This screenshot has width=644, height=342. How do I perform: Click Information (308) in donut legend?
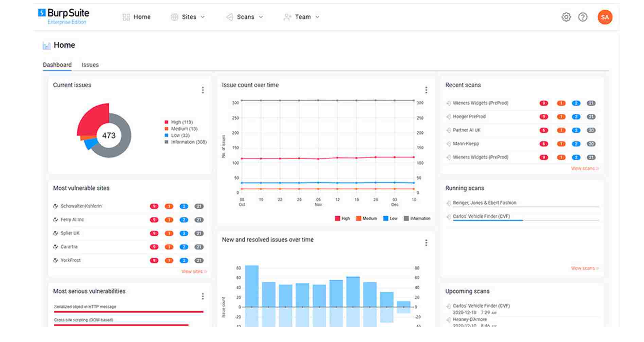coord(186,142)
